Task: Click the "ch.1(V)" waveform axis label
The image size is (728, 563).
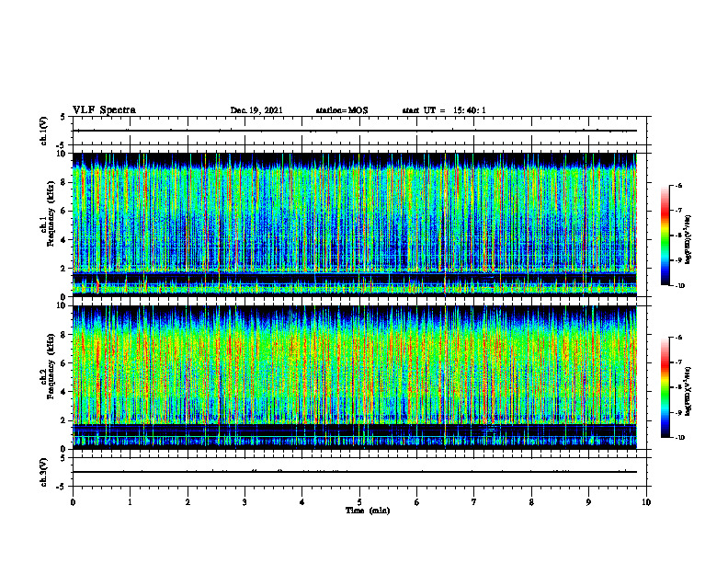Action: pyautogui.click(x=44, y=131)
